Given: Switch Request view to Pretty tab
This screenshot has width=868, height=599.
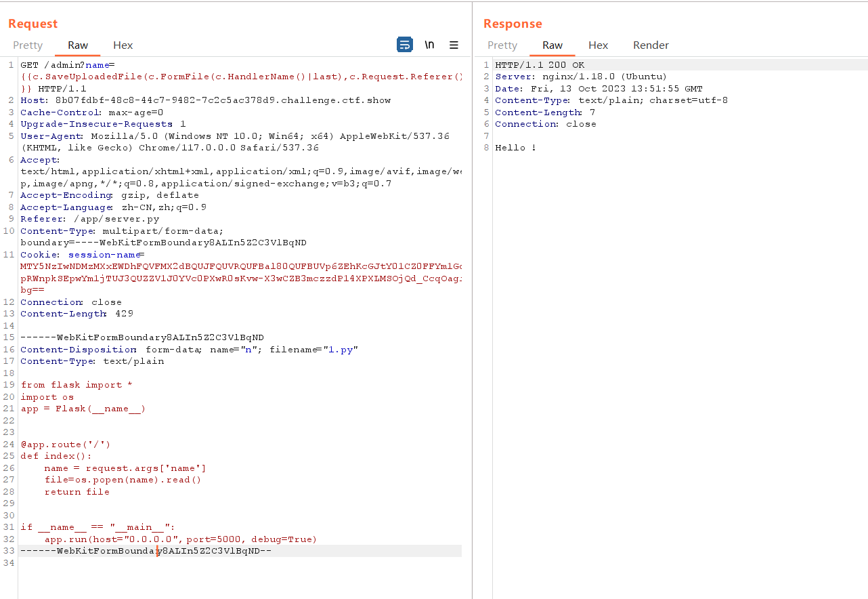Looking at the screenshot, I should coord(28,45).
